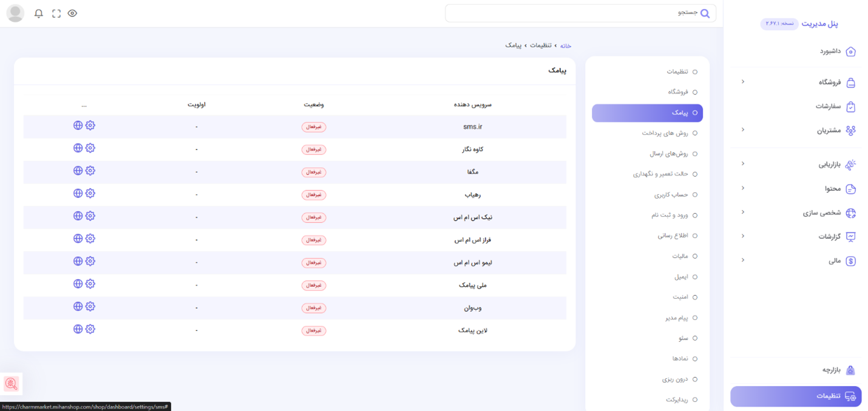Expand the بازاریابی sidebar menu
The height and width of the screenshot is (411, 868).
click(829, 164)
